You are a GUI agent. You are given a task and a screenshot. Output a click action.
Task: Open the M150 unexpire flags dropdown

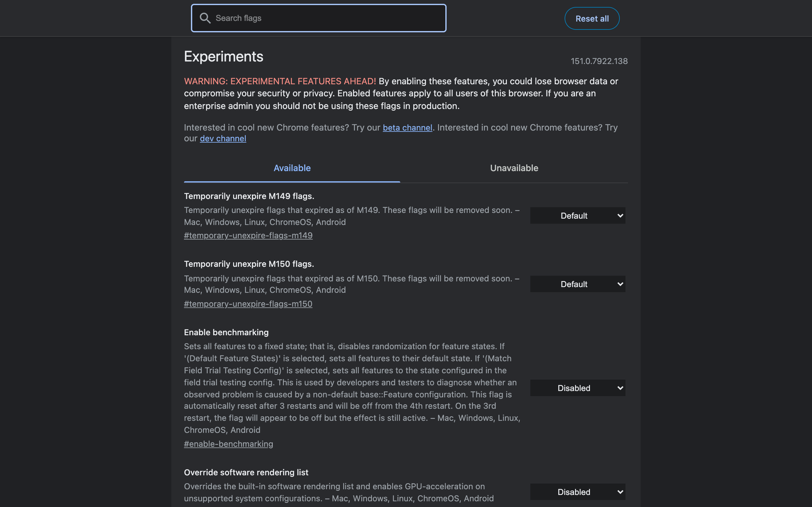click(x=578, y=284)
